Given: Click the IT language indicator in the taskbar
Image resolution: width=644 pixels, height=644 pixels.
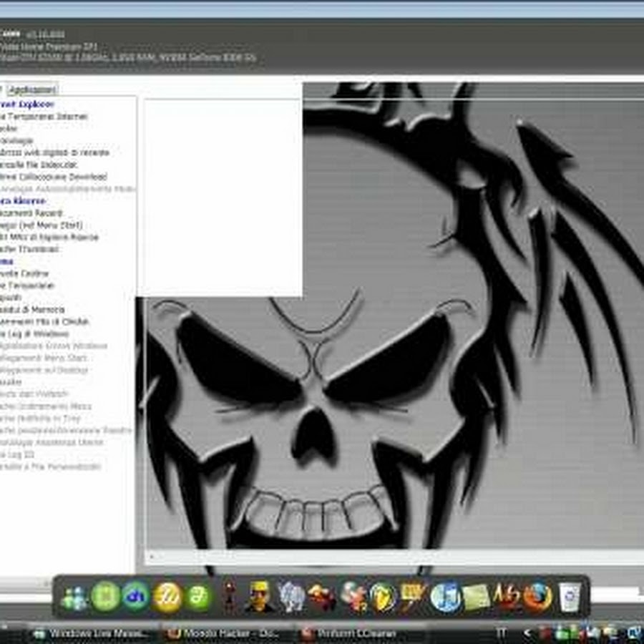Looking at the screenshot, I should (x=501, y=633).
